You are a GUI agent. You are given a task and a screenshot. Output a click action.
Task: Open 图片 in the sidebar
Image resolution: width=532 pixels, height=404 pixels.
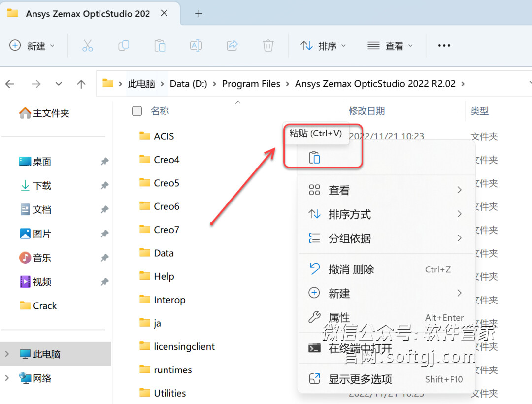[x=35, y=234]
